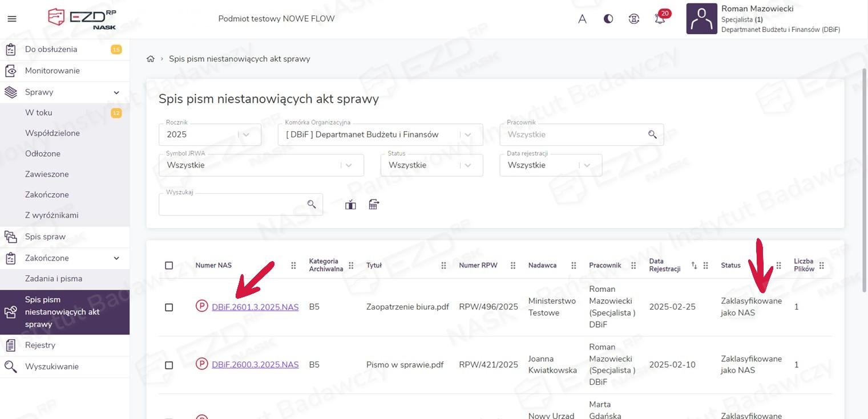
Task: Click the calculator export icon beside search
Action: click(x=374, y=205)
